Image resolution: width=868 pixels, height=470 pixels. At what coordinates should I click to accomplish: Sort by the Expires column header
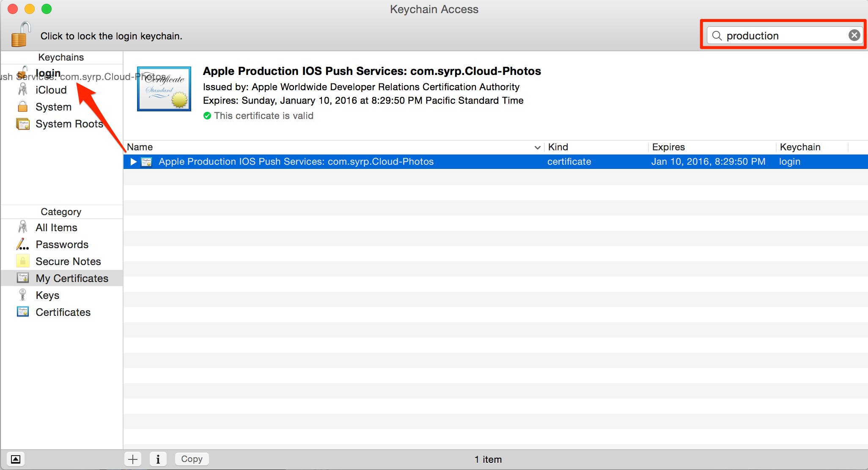point(712,147)
